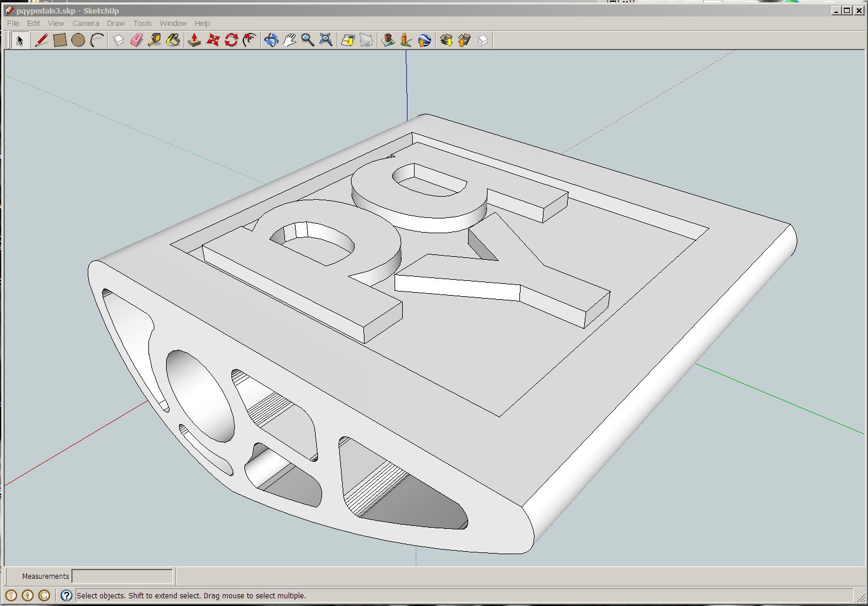Select the Tape Measure tool
This screenshot has height=606, width=868.
pyautogui.click(x=155, y=40)
